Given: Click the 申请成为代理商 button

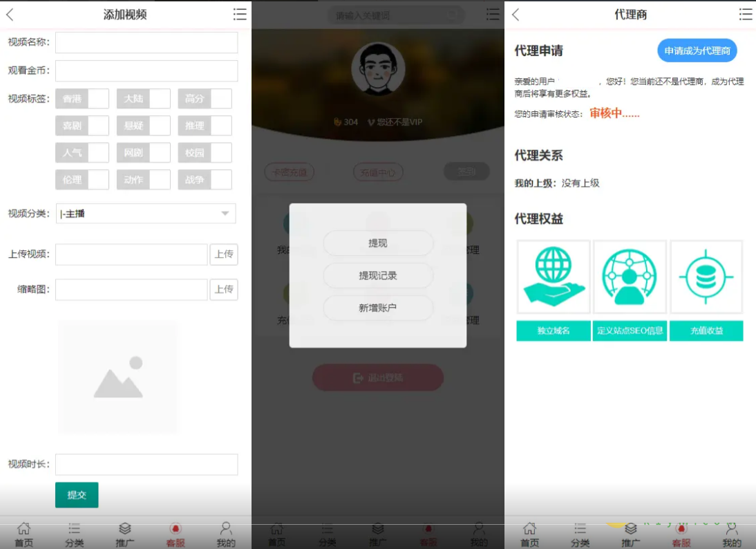Looking at the screenshot, I should pyautogui.click(x=697, y=50).
